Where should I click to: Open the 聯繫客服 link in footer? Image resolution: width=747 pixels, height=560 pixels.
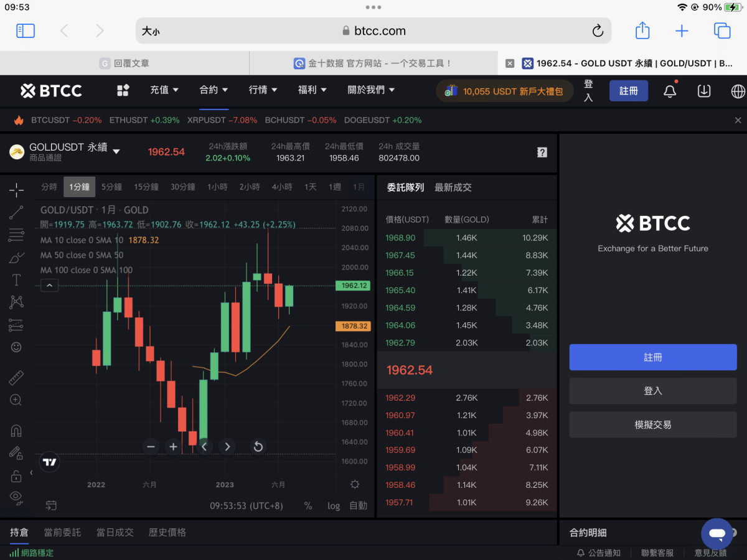[x=657, y=553]
